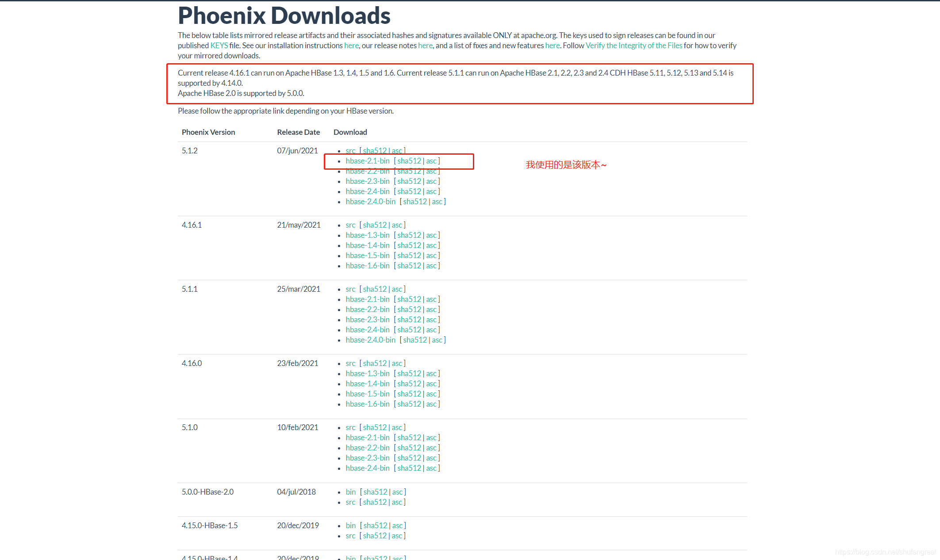The image size is (940, 560).
Task: Open fixes and new features 'here' link
Action: tap(552, 46)
